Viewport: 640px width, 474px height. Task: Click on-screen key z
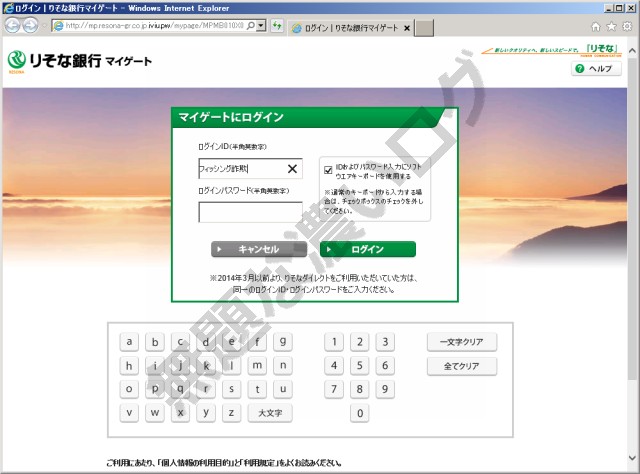pos(231,413)
